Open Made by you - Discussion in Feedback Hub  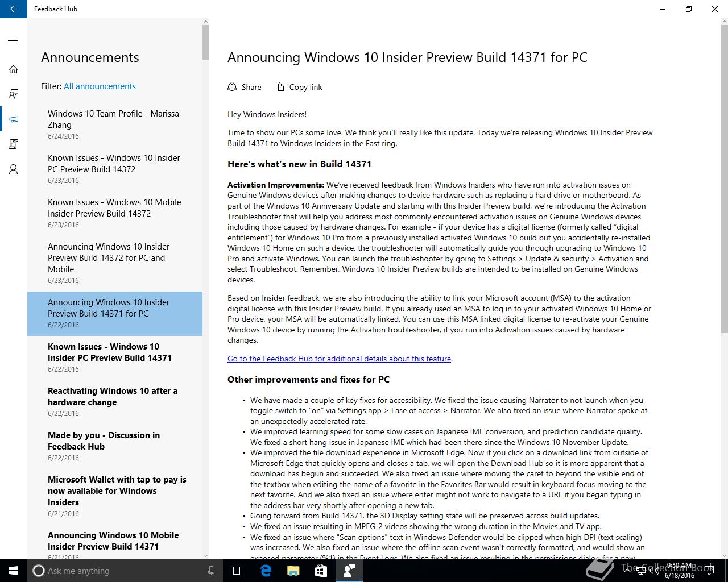tap(115, 447)
